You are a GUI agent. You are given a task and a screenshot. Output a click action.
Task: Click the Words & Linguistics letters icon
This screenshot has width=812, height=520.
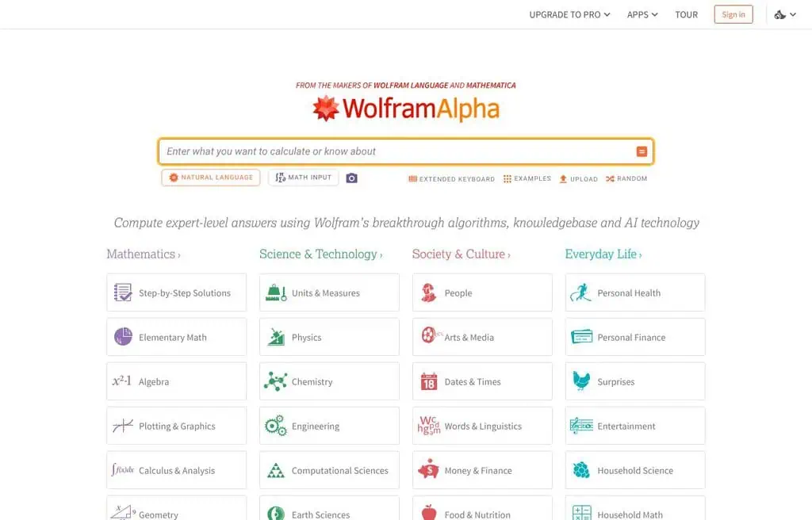click(429, 426)
